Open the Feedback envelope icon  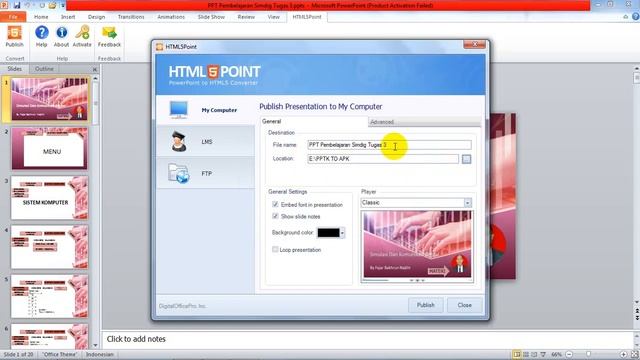pyautogui.click(x=109, y=36)
